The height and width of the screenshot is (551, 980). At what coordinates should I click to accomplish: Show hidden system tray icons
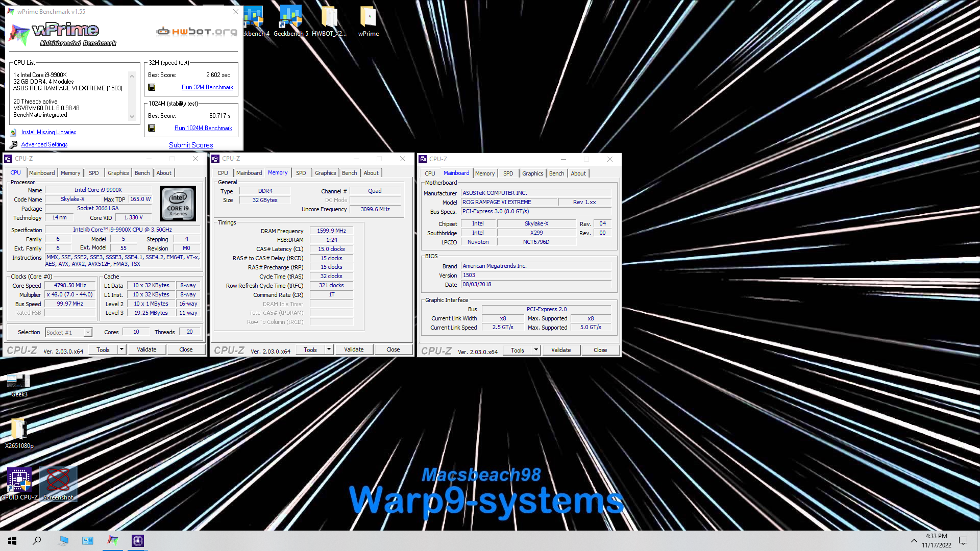(914, 541)
